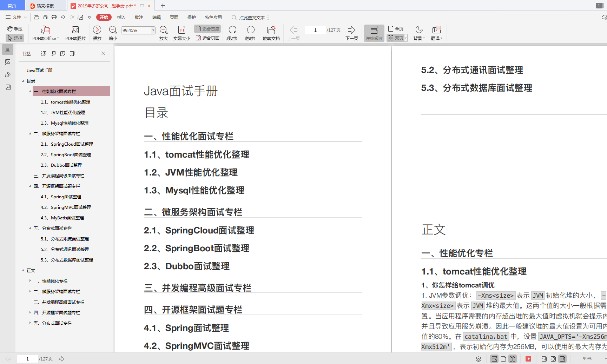Select bookmark 1.2、JVM性能优化整理

click(x=63, y=113)
